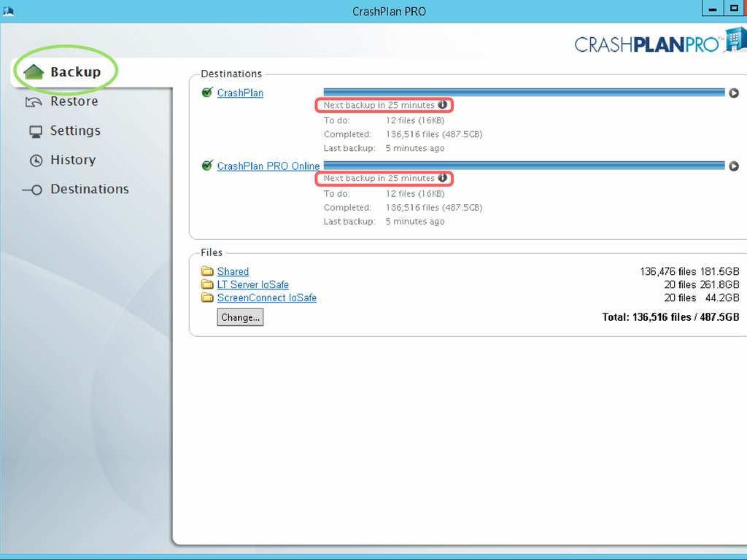Image resolution: width=747 pixels, height=560 pixels.
Task: Click the Restore arrow icon
Action: 34,102
